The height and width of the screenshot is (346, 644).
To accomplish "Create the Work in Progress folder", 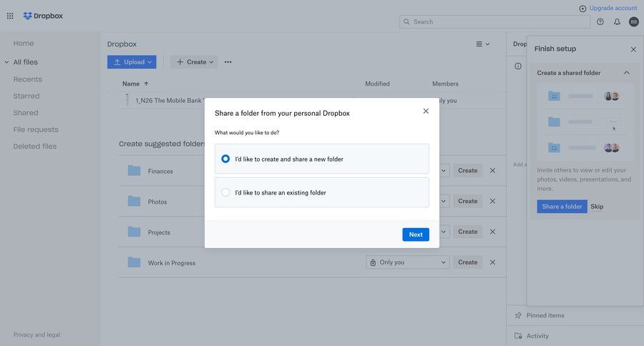I will (468, 262).
